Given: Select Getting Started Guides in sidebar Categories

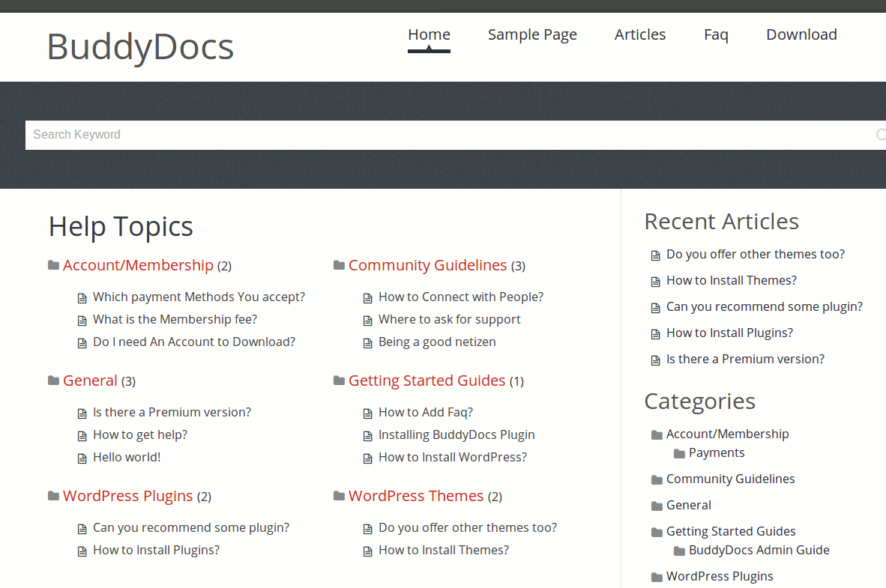Looking at the screenshot, I should click(x=731, y=531).
